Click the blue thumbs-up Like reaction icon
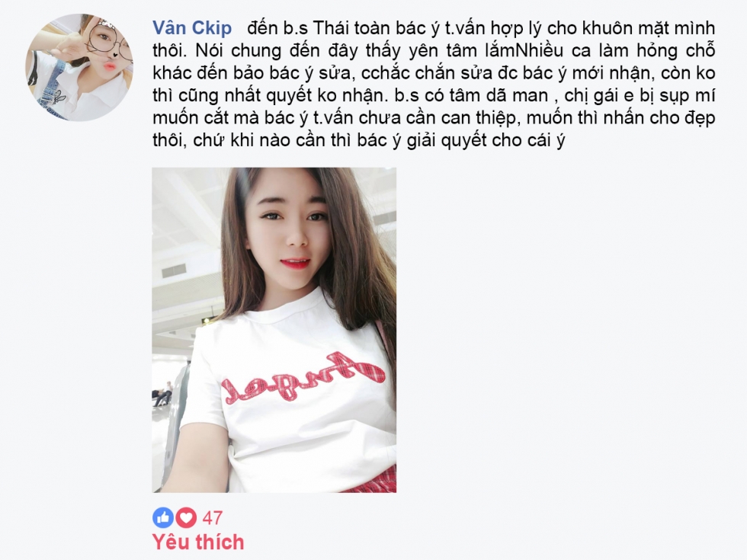This screenshot has height=560, width=747. 163,517
